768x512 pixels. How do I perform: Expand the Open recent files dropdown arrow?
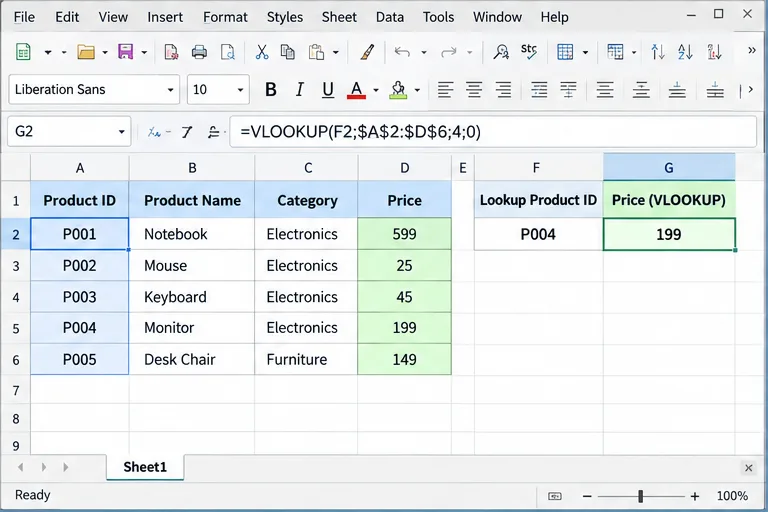[x=105, y=52]
